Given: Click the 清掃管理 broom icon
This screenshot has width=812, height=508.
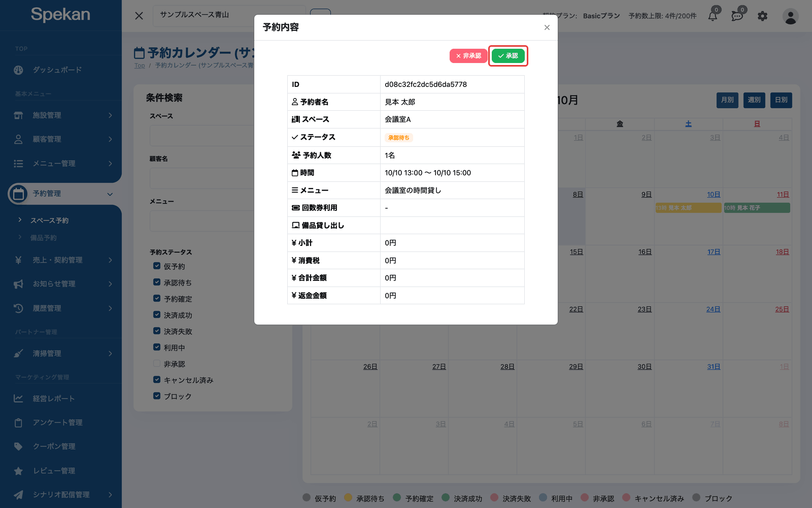Looking at the screenshot, I should tap(18, 354).
